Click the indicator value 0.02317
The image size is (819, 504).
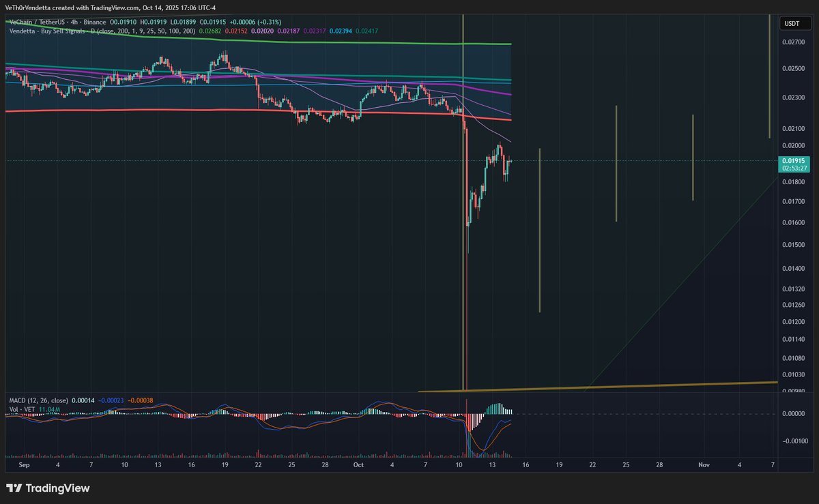(x=315, y=31)
